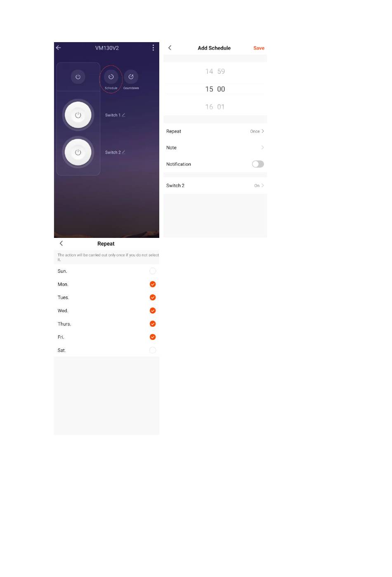This screenshot has height=577, width=392.
Task: Toggle the Switch 2 power button
Action: click(78, 152)
